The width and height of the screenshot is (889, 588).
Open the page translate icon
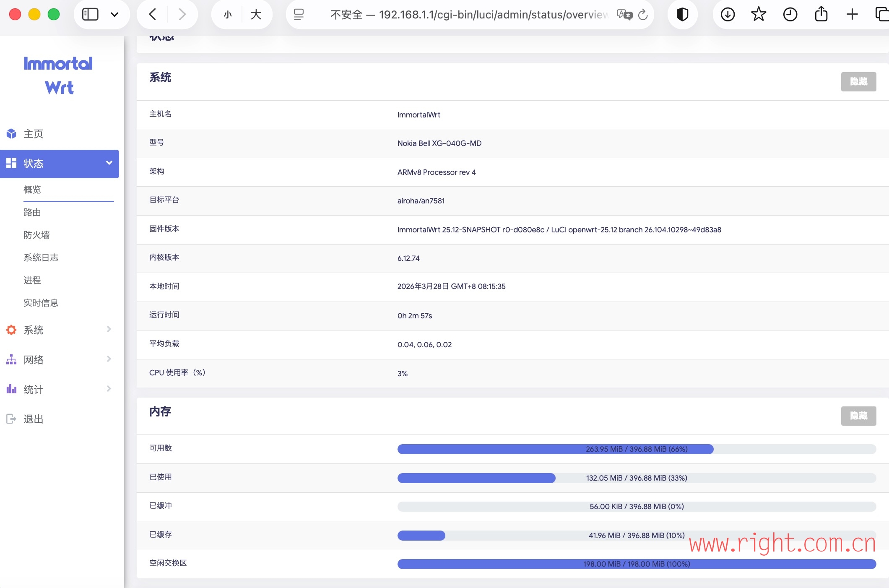pyautogui.click(x=624, y=15)
